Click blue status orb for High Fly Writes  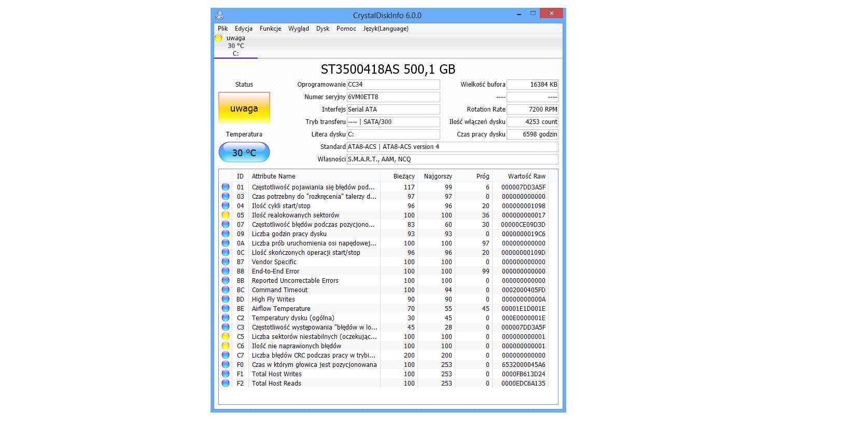coord(226,299)
